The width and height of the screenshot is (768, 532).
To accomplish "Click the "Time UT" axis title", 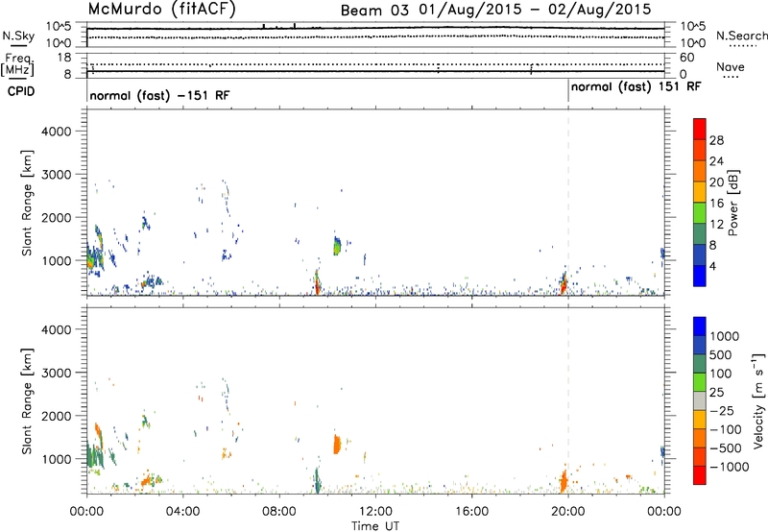I will click(x=375, y=526).
